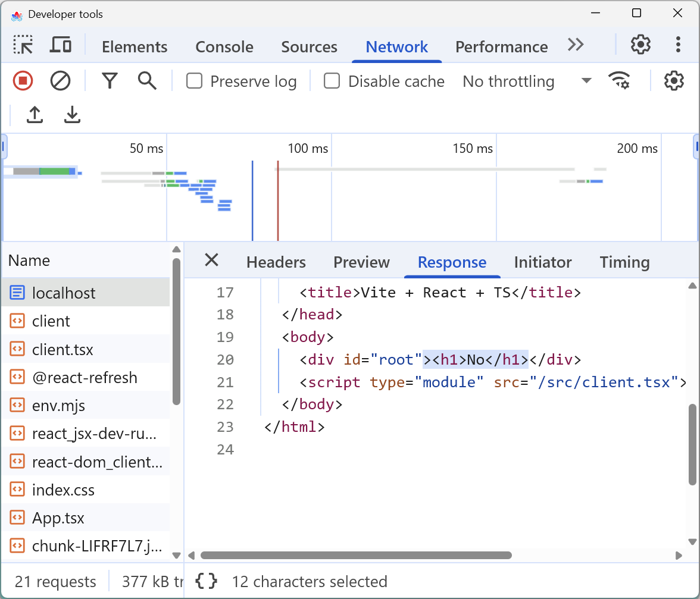Select the chunk-LIFRF7L7.j... request

click(x=86, y=545)
